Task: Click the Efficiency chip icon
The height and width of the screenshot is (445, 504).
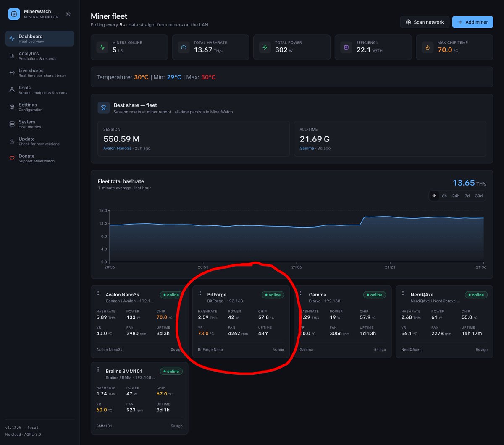Action: pyautogui.click(x=346, y=47)
